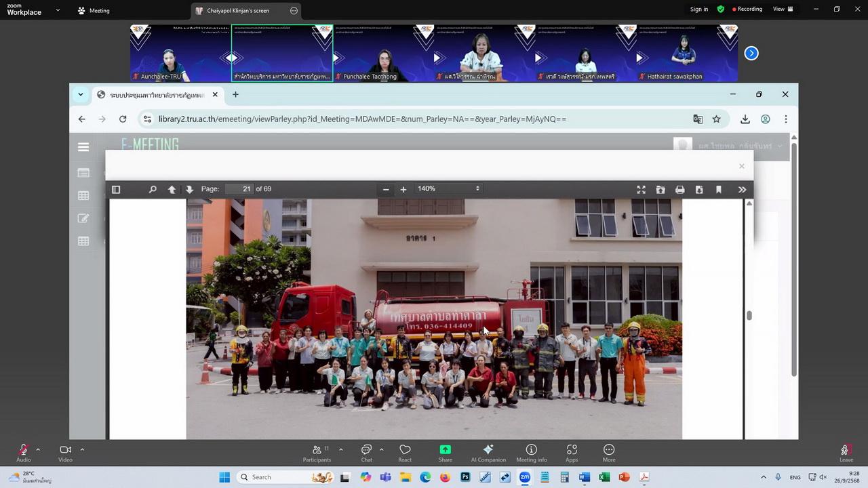The height and width of the screenshot is (488, 868).
Task: Zoom out the PDF document
Action: click(386, 189)
